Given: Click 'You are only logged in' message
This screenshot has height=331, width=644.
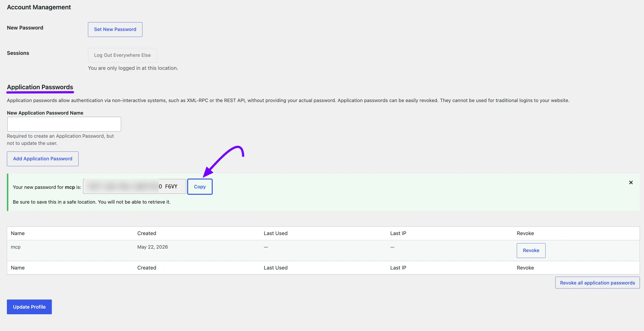Looking at the screenshot, I should coord(133,68).
